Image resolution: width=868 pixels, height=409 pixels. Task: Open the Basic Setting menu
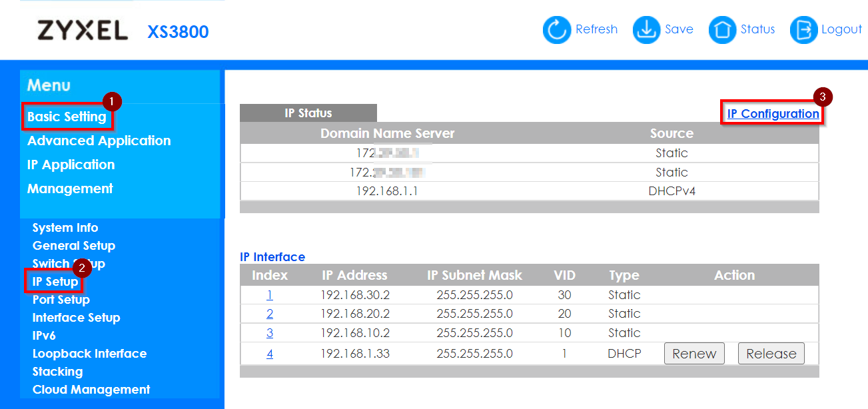(67, 117)
